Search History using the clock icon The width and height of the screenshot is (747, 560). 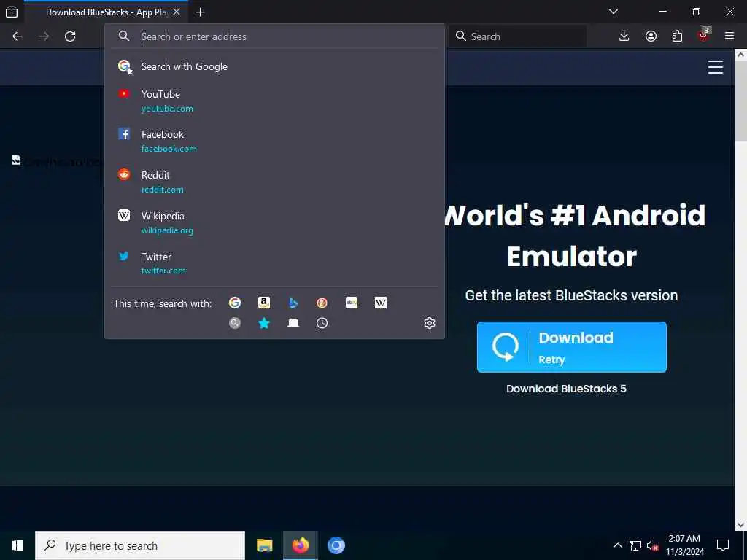322,323
